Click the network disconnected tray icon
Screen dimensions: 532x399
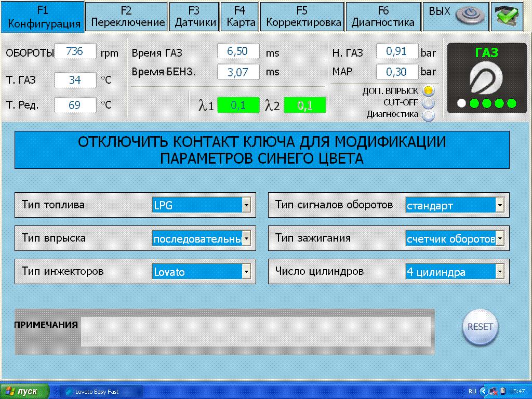(x=494, y=392)
